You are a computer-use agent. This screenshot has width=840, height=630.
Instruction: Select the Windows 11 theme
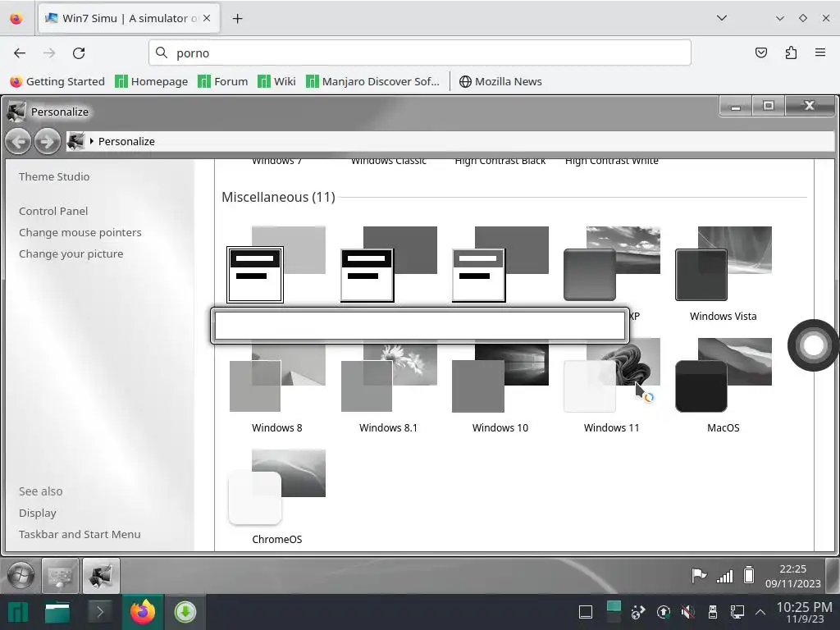point(611,386)
